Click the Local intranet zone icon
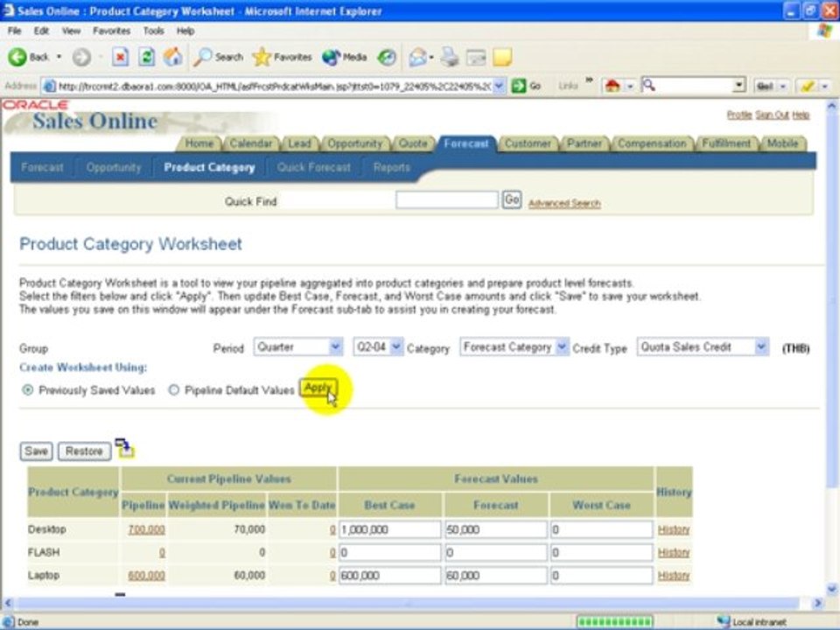Screen dimensions: 840x630 click(724, 621)
